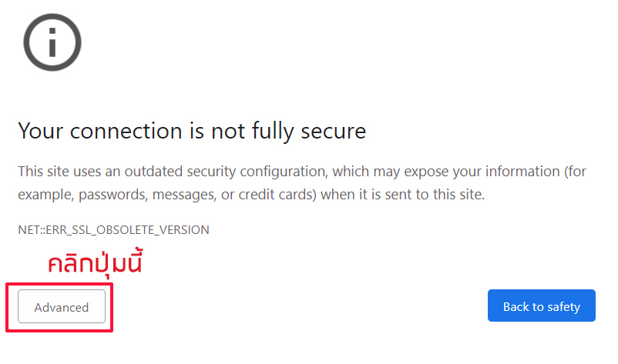Click the NET::ERR_SSL_OBSOLETE_VERSION error code
The height and width of the screenshot is (364, 618).
click(x=113, y=230)
